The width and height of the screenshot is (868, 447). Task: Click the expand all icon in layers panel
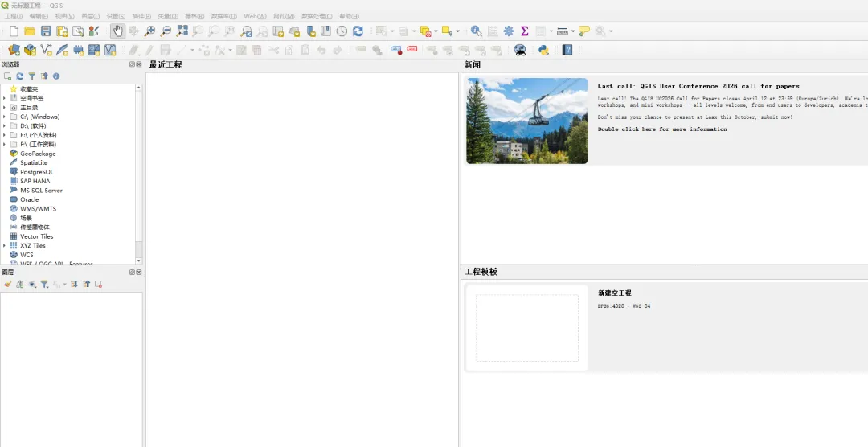click(74, 284)
